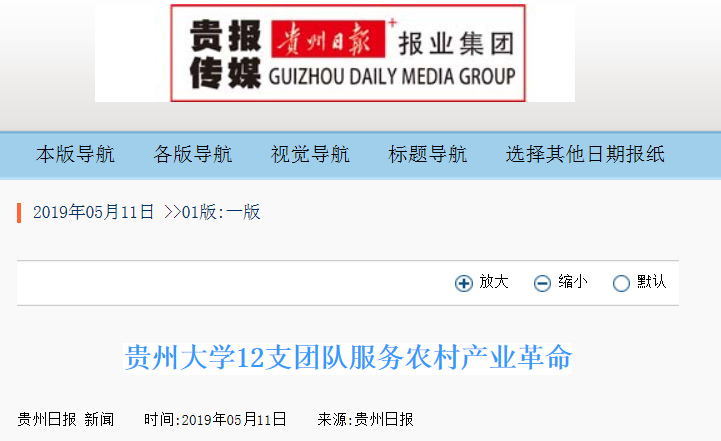721x441 pixels.
Task: Open 各版导航 menu item
Action: pos(193,155)
